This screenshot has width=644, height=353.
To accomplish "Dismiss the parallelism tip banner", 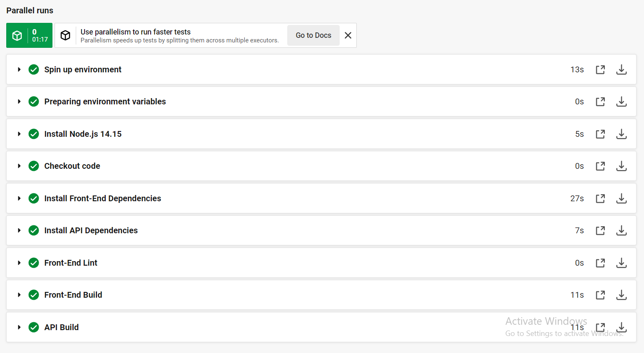I will click(348, 35).
